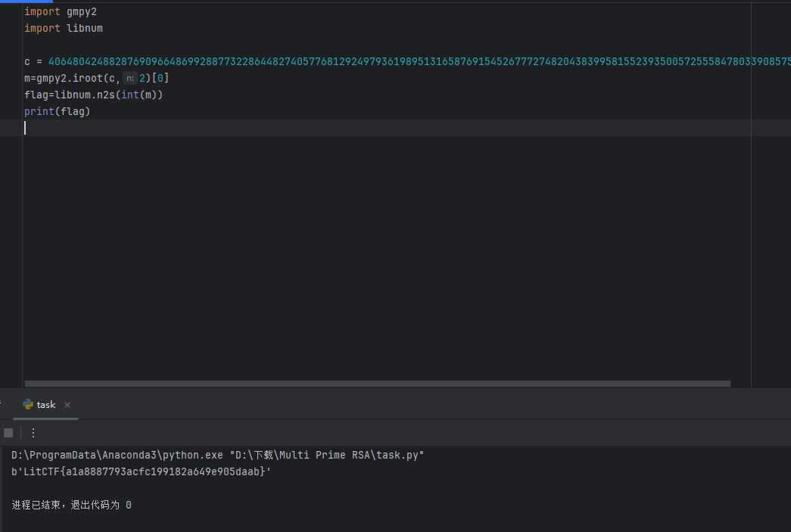Click the print(flag) statement
The width and height of the screenshot is (791, 532).
click(x=57, y=111)
